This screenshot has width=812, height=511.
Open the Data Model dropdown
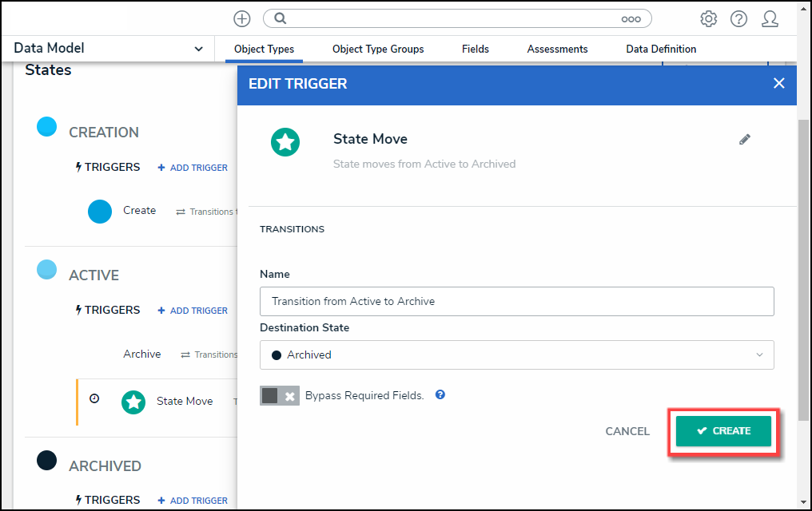(109, 49)
